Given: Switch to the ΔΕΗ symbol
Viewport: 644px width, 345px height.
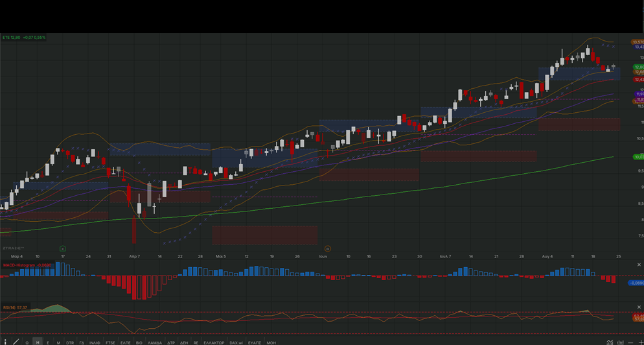Looking at the screenshot, I should (184, 342).
